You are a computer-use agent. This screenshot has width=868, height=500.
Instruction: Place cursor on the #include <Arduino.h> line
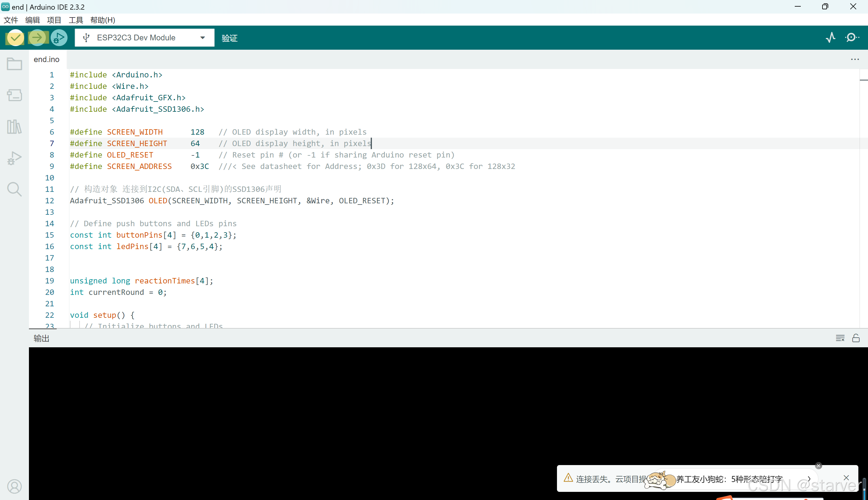(116, 74)
